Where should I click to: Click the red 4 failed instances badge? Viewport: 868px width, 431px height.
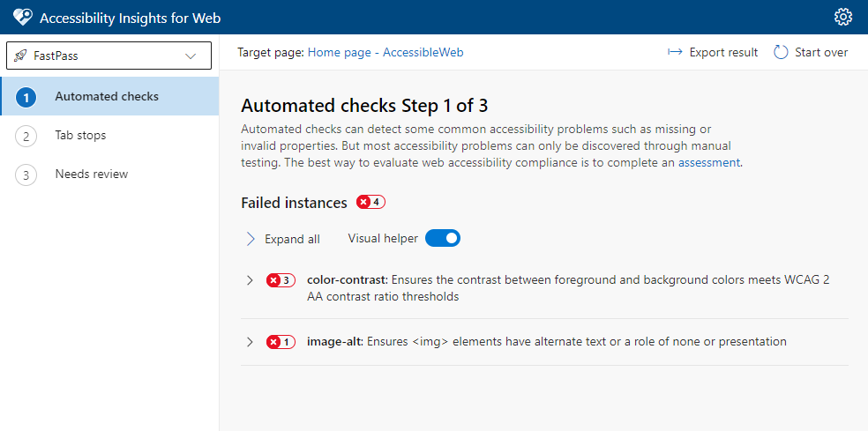coord(370,203)
